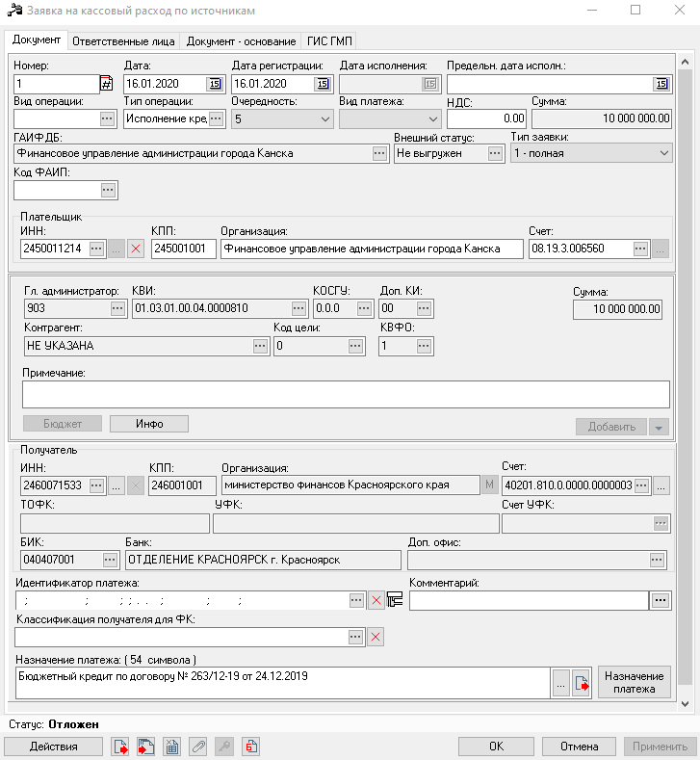Viewport: 700px width, 760px height.
Task: Click the auto-number icon beside Номер
Action: pos(106,84)
